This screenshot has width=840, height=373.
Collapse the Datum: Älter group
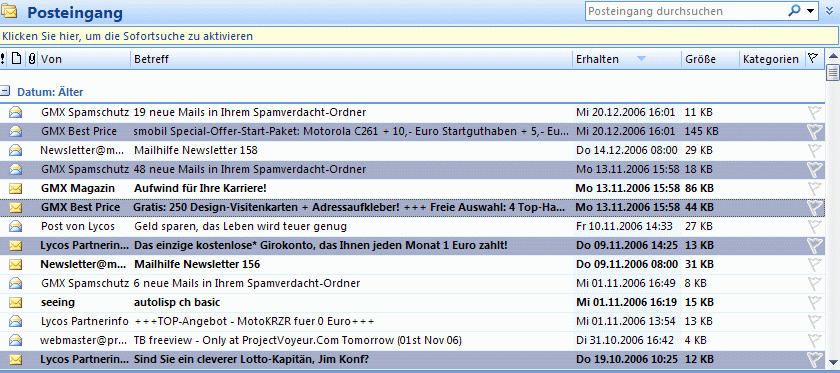[5, 92]
